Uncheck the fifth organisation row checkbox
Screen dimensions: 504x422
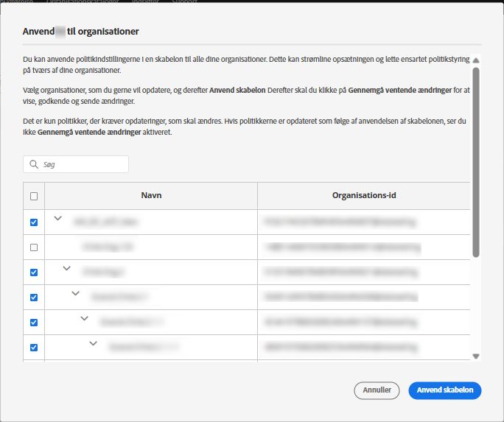tap(34, 323)
